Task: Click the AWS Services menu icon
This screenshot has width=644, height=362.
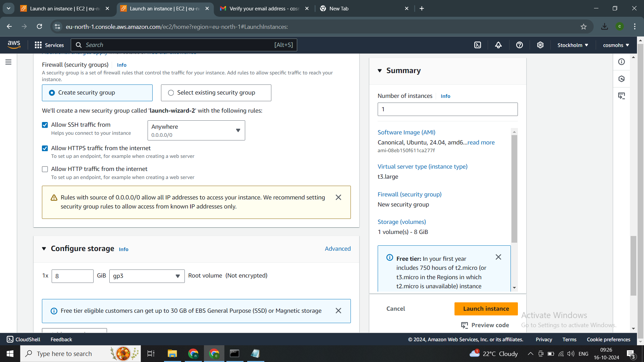Action: pos(38,45)
